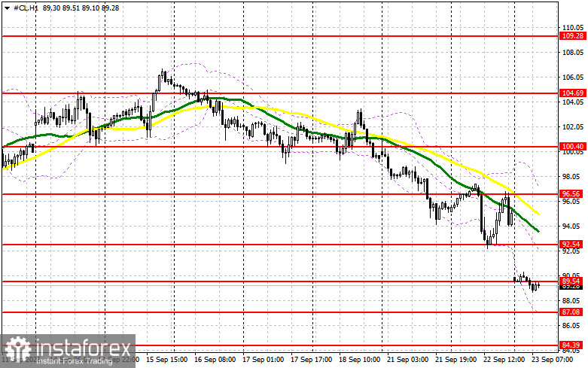Image resolution: width=588 pixels, height=368 pixels.
Task: Select the 92.54 level price tag
Action: tap(571, 245)
